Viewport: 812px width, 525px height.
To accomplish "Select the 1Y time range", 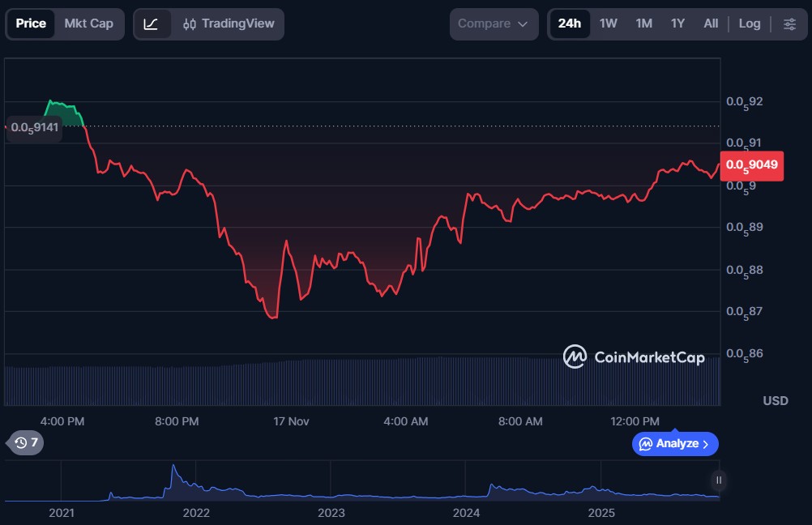I will click(677, 23).
